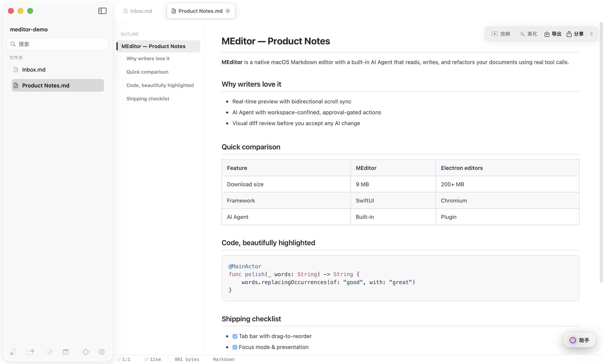The image size is (603, 364).
Task: Click the word count lines icon
Action: pyautogui.click(x=146, y=359)
